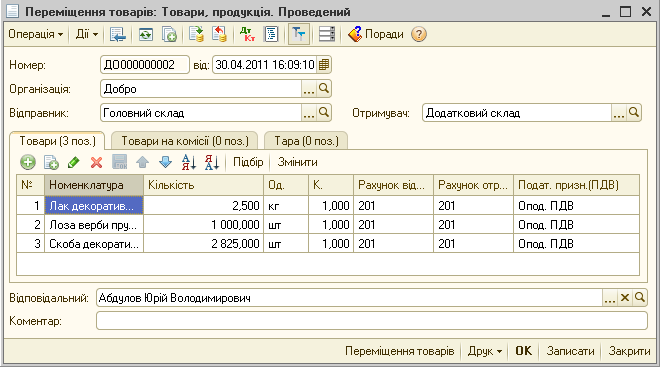Open Відповідальний person with magnifier icon
660x367 pixels.
point(640,298)
